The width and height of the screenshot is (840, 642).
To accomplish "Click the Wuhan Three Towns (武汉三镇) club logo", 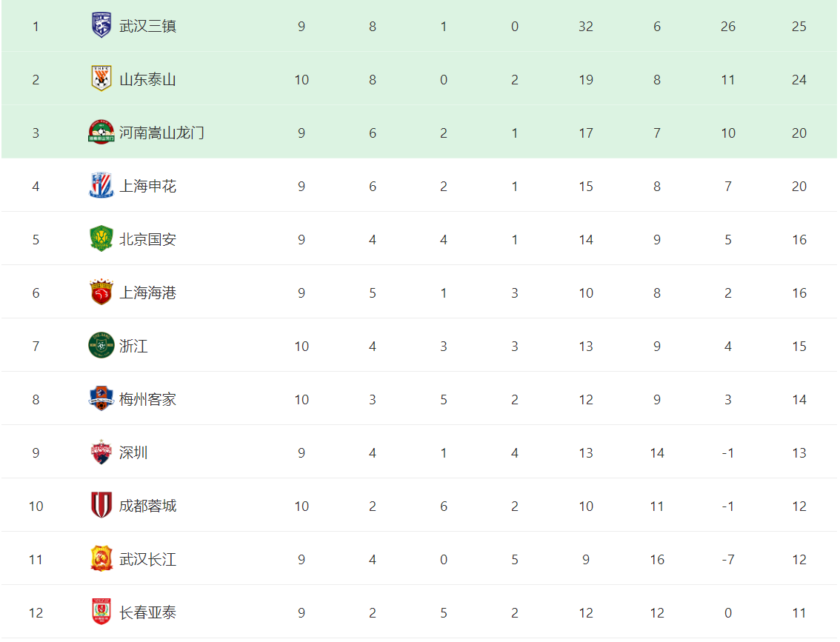I will tap(101, 26).
